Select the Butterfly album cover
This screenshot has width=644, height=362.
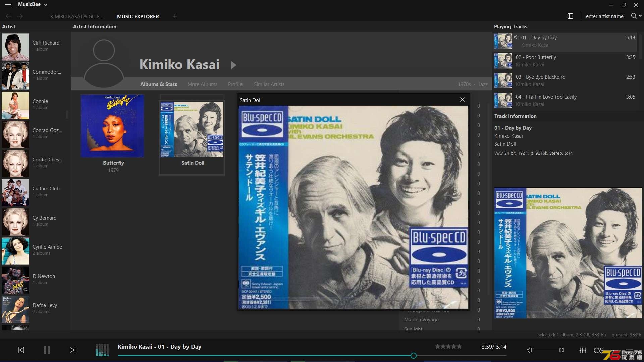112,126
